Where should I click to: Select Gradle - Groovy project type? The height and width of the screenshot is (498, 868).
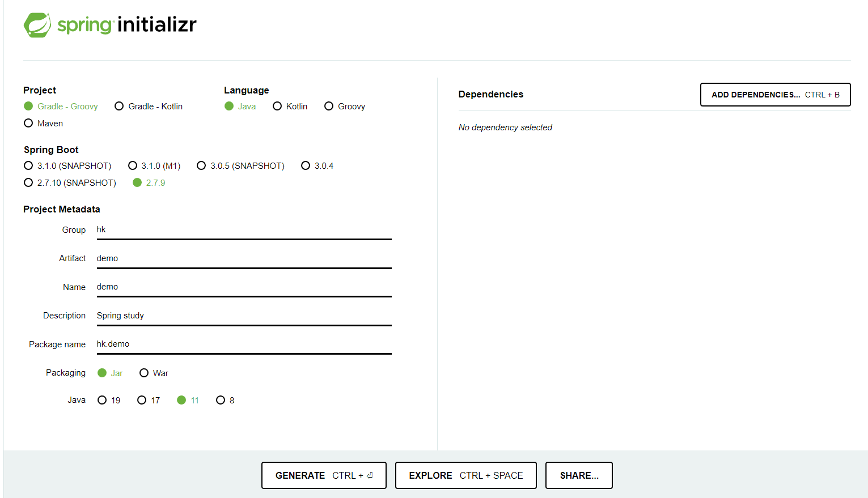pos(61,107)
